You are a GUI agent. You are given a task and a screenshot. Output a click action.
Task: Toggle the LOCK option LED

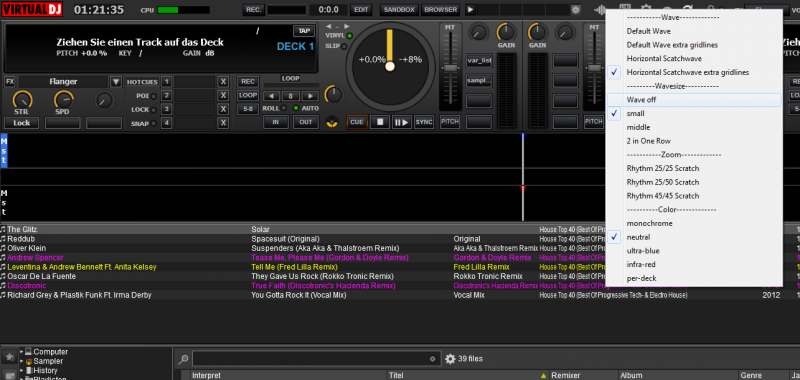click(x=154, y=110)
